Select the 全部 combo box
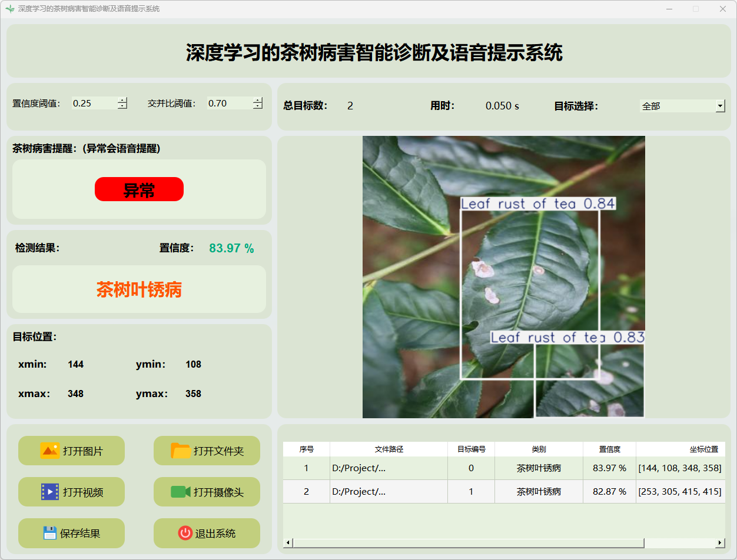Viewport: 737px width, 560px height. (677, 106)
